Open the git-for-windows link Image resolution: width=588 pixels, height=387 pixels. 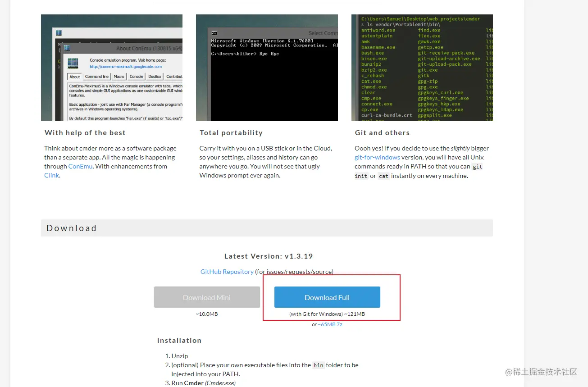pos(377,157)
